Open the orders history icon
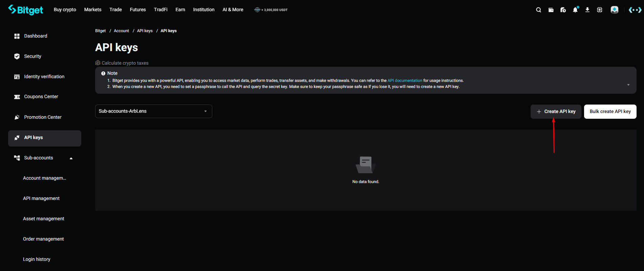This screenshot has width=644, height=271. (563, 10)
